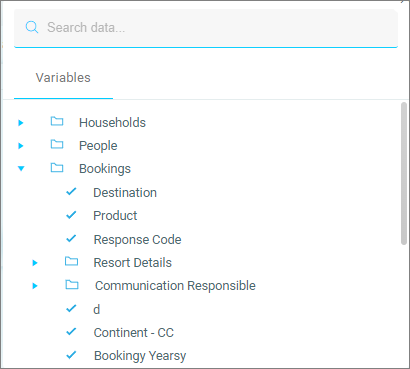
Task: Expand the Households folder arrow
Action: 21,123
